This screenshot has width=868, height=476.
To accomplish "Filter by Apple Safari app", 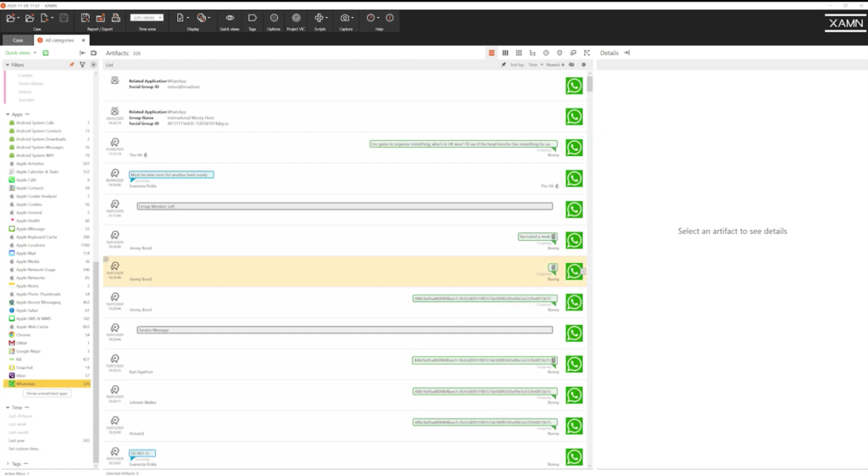I will (48, 311).
